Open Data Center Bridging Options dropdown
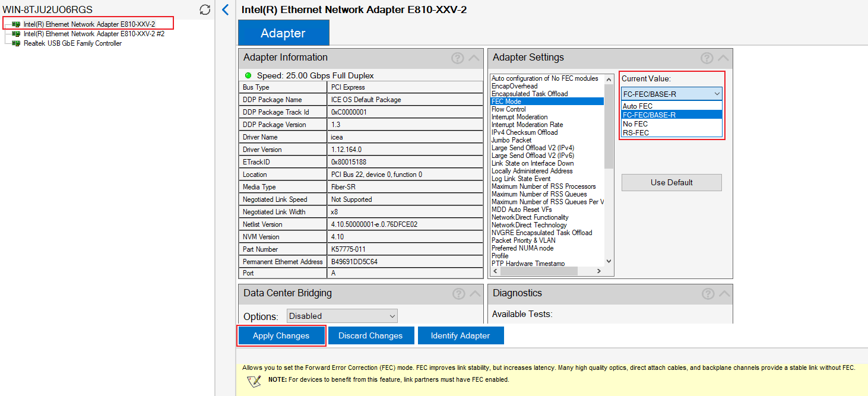Screen dimensions: 868x396 tap(342, 316)
